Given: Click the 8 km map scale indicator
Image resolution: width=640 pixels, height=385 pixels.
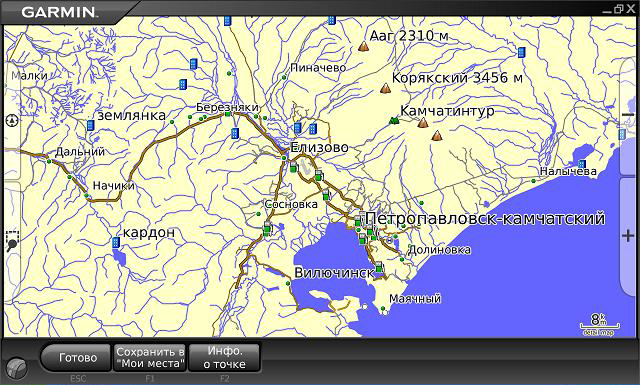Looking at the screenshot, I should (x=599, y=324).
